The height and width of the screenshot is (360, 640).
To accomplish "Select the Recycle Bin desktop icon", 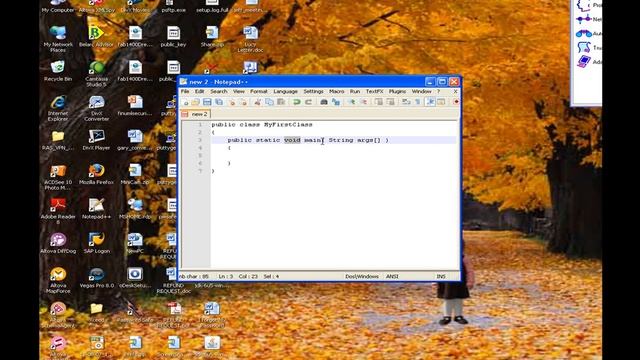I will point(58,71).
